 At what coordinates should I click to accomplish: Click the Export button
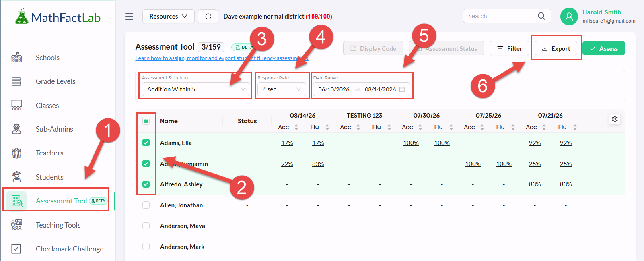556,48
